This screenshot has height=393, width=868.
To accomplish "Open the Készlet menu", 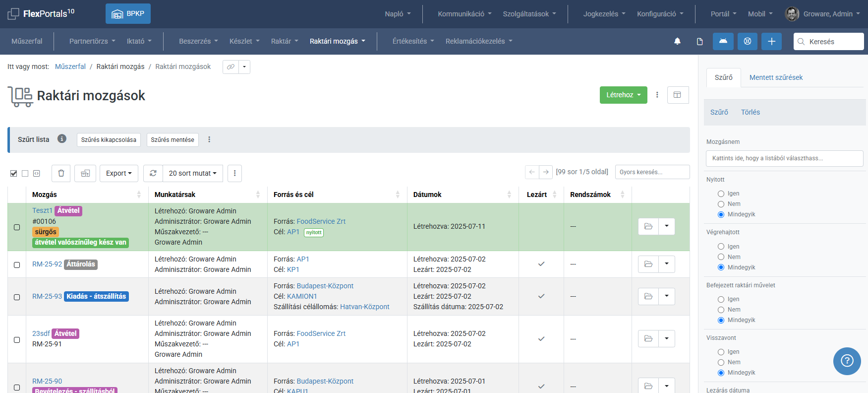I will (244, 41).
